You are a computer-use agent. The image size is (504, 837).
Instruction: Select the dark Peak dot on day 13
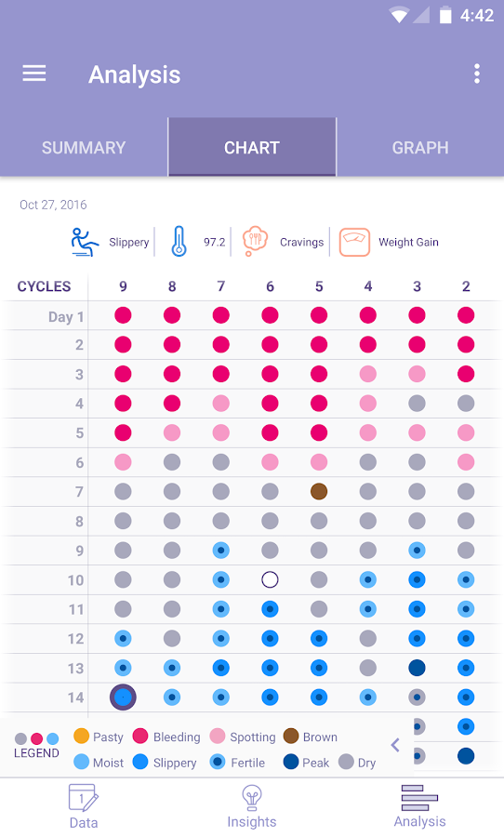point(417,668)
